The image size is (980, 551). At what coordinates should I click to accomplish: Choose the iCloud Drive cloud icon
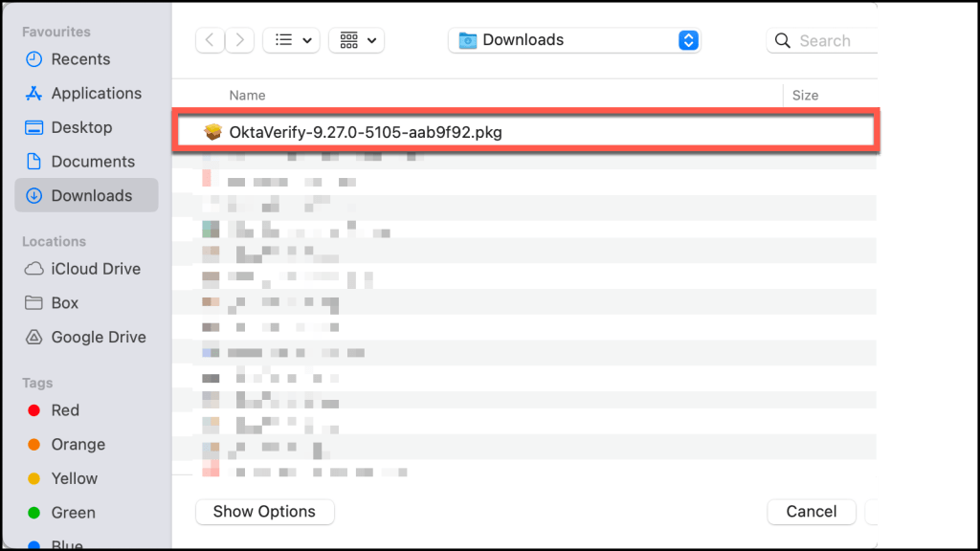[34, 269]
